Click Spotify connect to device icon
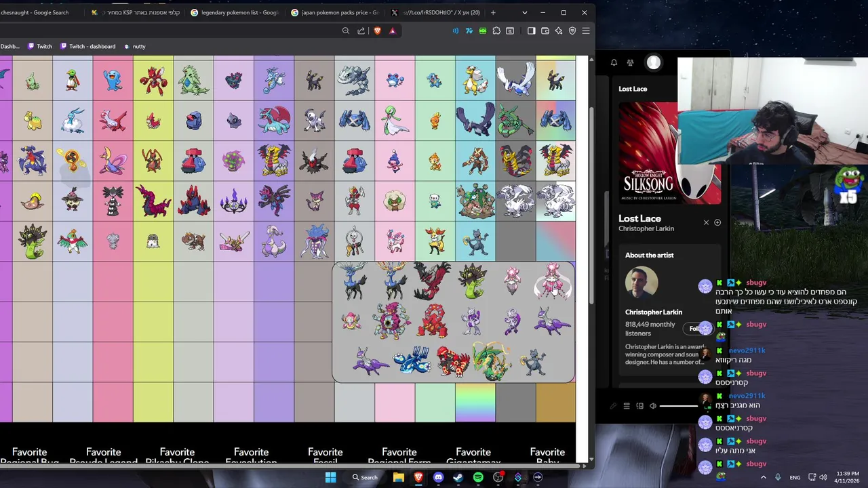 point(639,406)
